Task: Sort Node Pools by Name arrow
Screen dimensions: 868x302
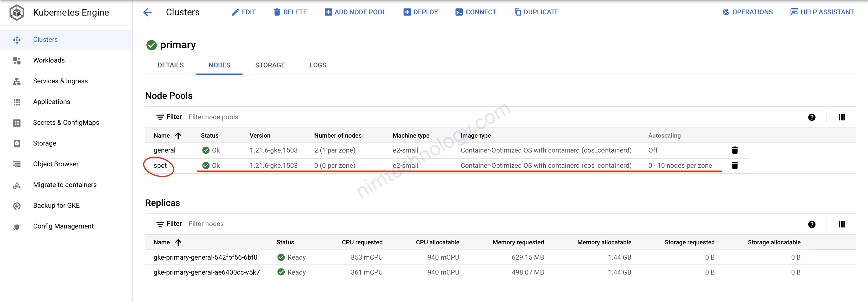Action: tap(178, 136)
